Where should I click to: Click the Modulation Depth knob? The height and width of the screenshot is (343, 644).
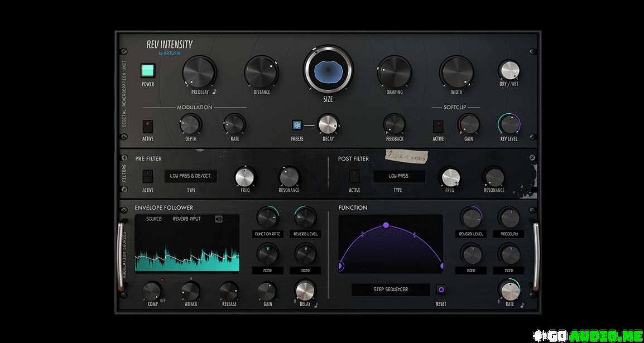click(x=190, y=124)
